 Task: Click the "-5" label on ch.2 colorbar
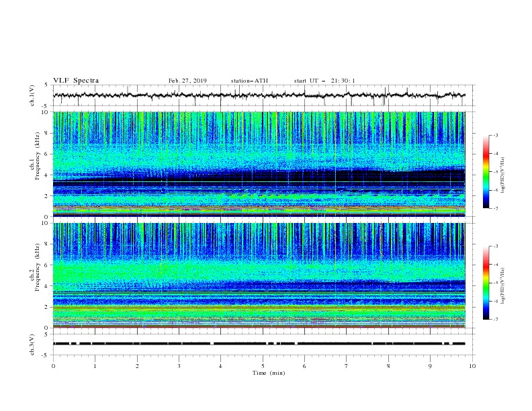(x=495, y=283)
